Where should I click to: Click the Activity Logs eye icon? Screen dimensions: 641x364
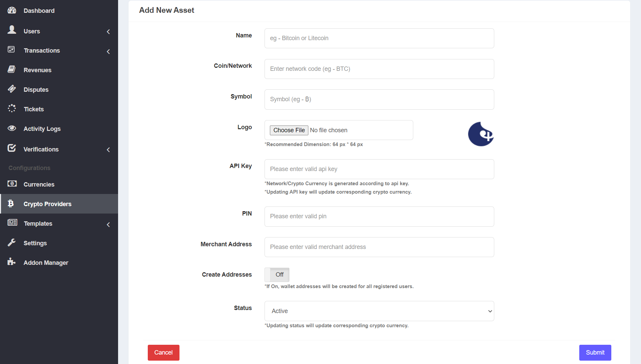12,128
